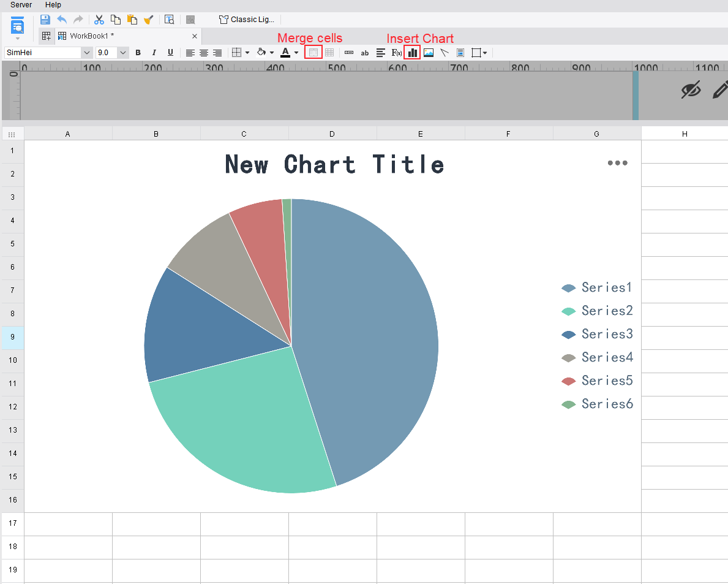Viewport: 728px width, 584px height.
Task: Undo the last action
Action: pos(62,20)
